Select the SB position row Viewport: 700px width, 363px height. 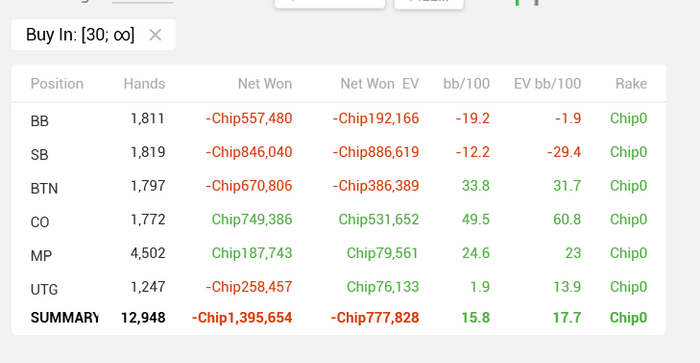coord(339,153)
